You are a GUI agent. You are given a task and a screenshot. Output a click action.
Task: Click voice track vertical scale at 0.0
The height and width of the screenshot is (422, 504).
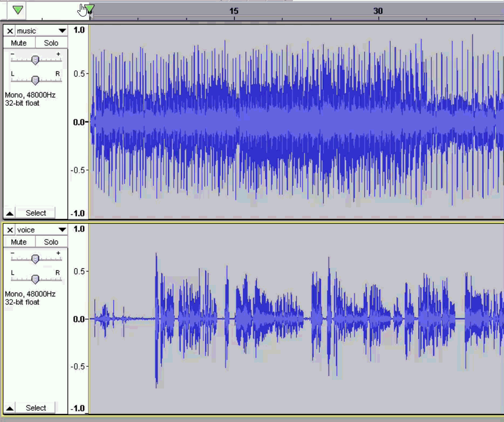click(79, 319)
